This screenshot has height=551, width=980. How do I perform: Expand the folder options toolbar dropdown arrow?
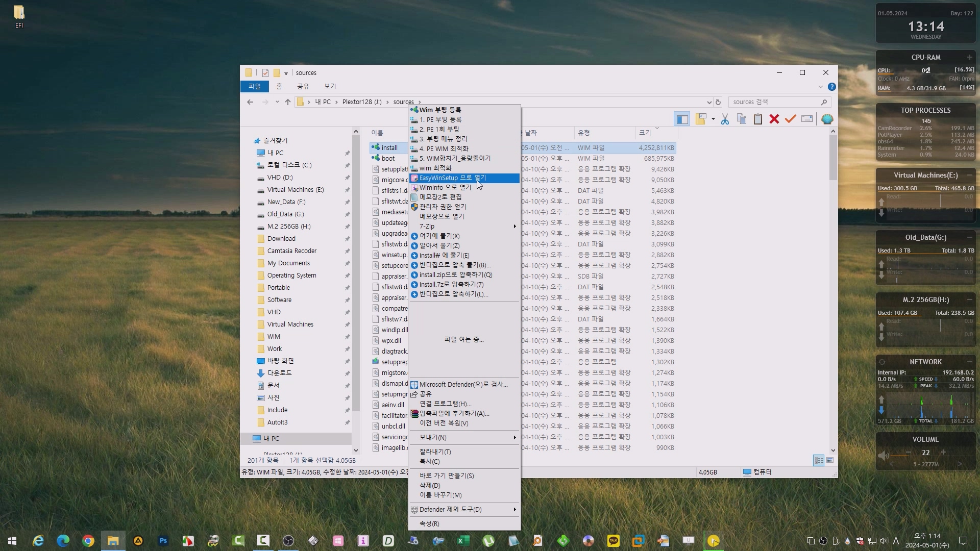pos(713,119)
